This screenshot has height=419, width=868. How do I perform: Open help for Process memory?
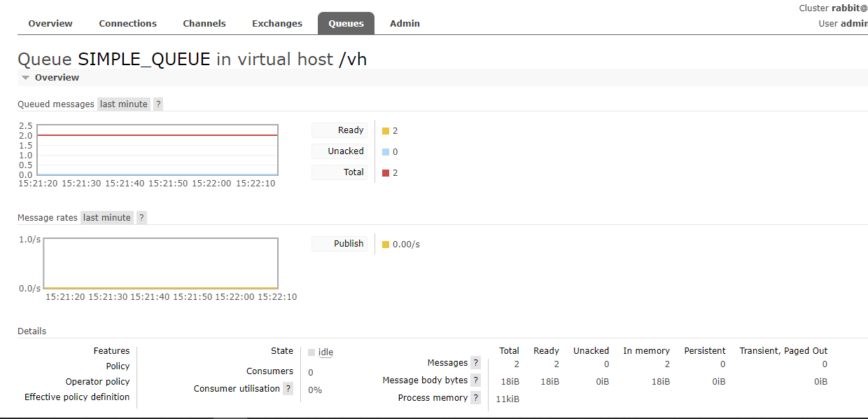tap(476, 398)
